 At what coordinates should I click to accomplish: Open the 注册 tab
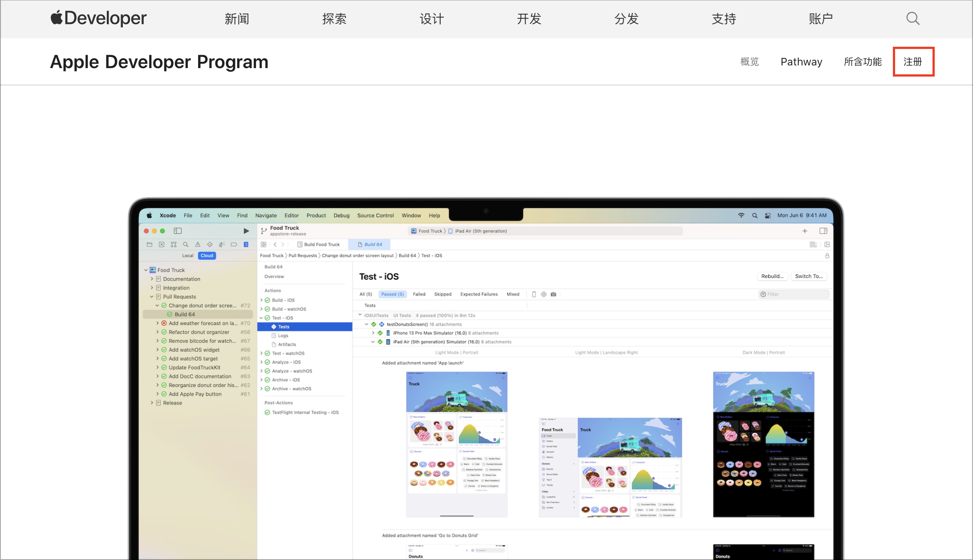coord(913,62)
